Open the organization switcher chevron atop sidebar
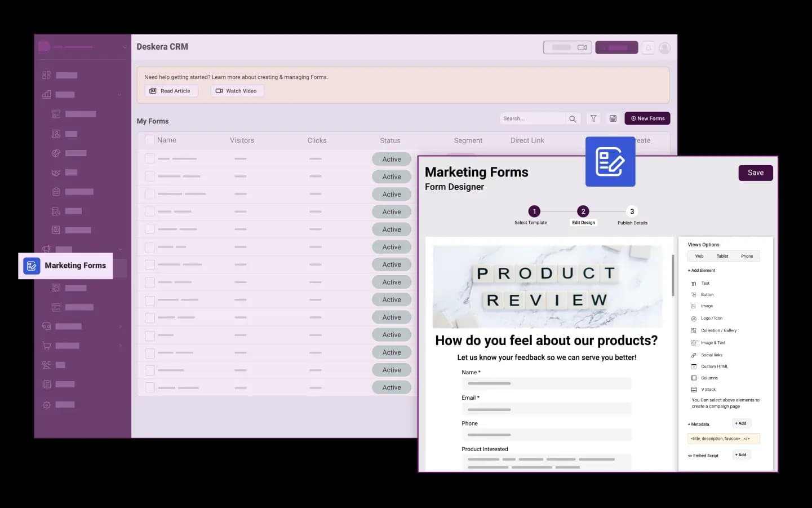The height and width of the screenshot is (508, 812). pos(125,47)
